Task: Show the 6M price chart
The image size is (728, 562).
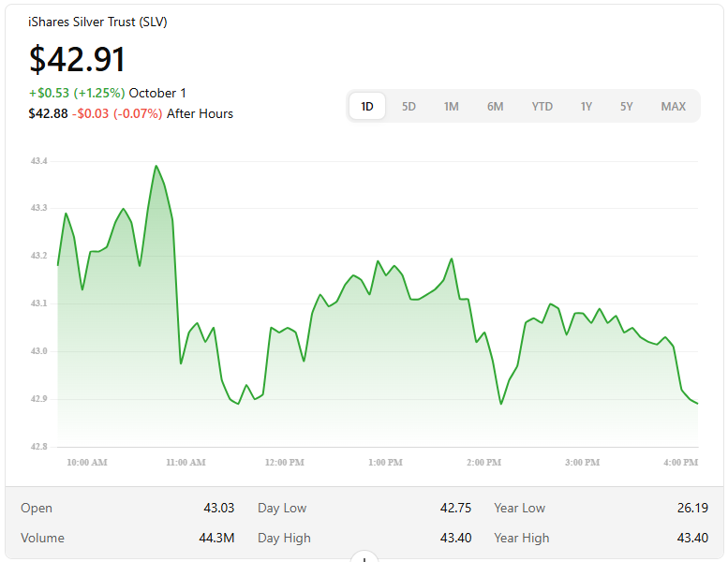Action: pos(495,106)
